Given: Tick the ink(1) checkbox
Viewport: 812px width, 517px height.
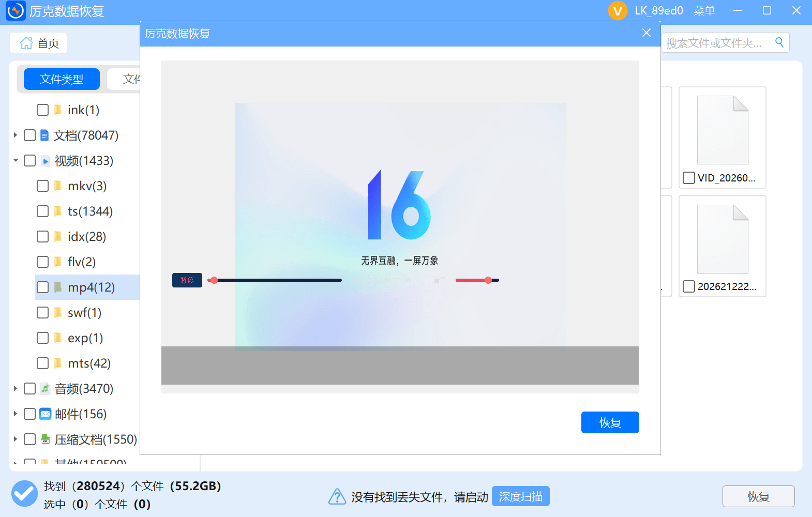Looking at the screenshot, I should 43,110.
